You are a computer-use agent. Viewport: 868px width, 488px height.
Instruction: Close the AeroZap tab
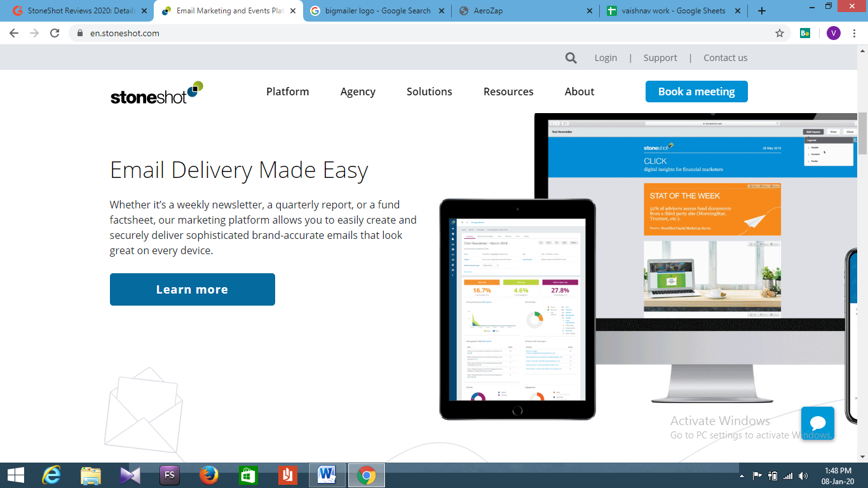[x=589, y=11]
